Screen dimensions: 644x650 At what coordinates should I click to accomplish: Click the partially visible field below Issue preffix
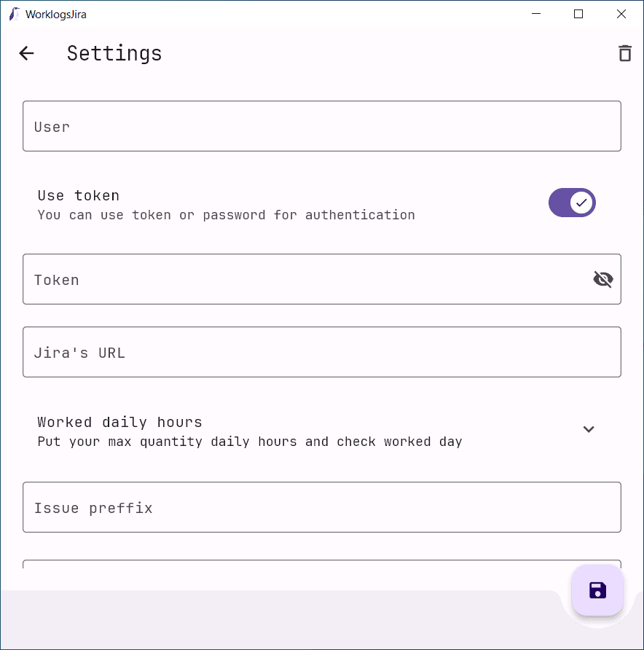click(291, 565)
